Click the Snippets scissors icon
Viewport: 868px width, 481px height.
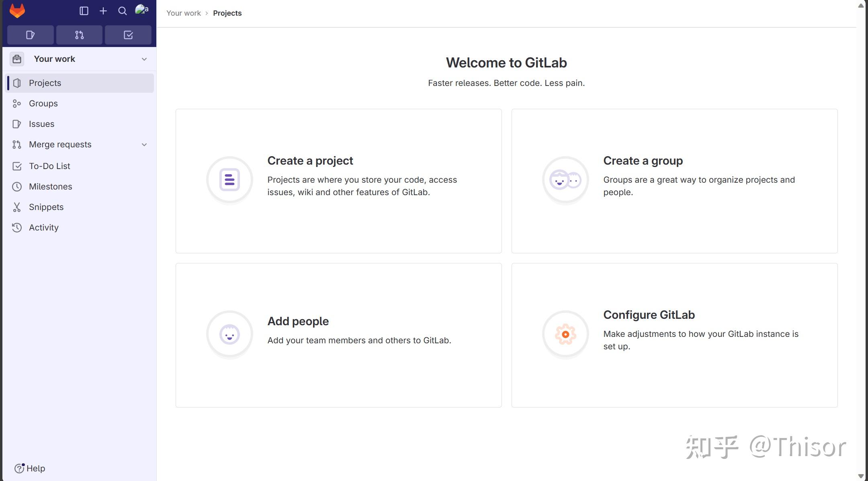click(x=16, y=207)
